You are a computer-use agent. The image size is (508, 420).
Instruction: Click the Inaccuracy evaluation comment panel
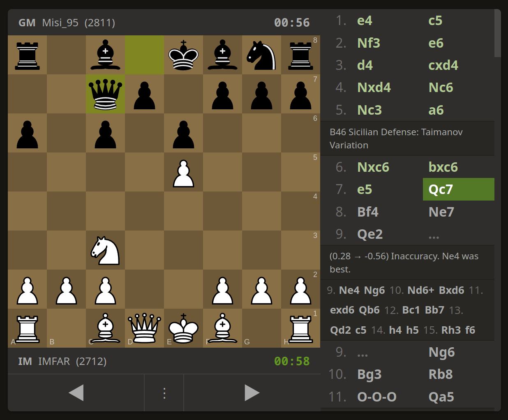pyautogui.click(x=404, y=262)
